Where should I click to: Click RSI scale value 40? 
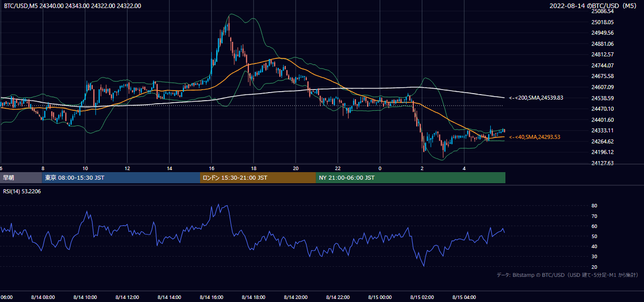tap(595, 246)
